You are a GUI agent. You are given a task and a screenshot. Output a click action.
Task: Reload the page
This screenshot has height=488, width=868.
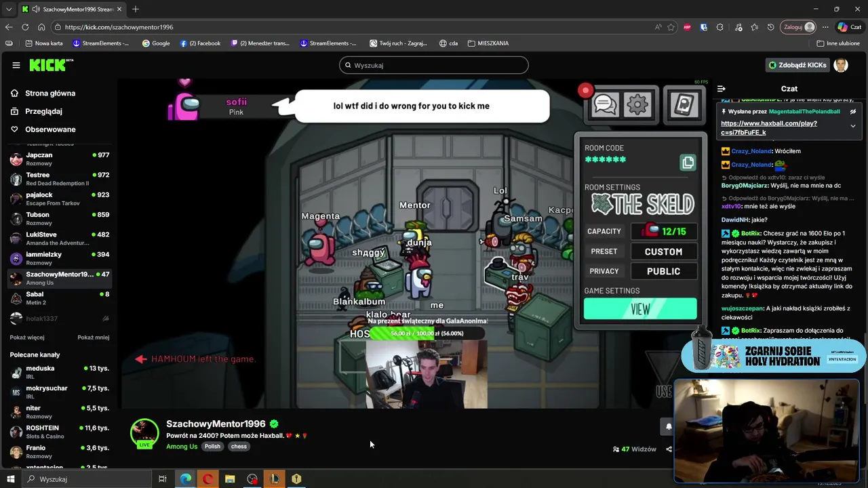[x=25, y=27]
